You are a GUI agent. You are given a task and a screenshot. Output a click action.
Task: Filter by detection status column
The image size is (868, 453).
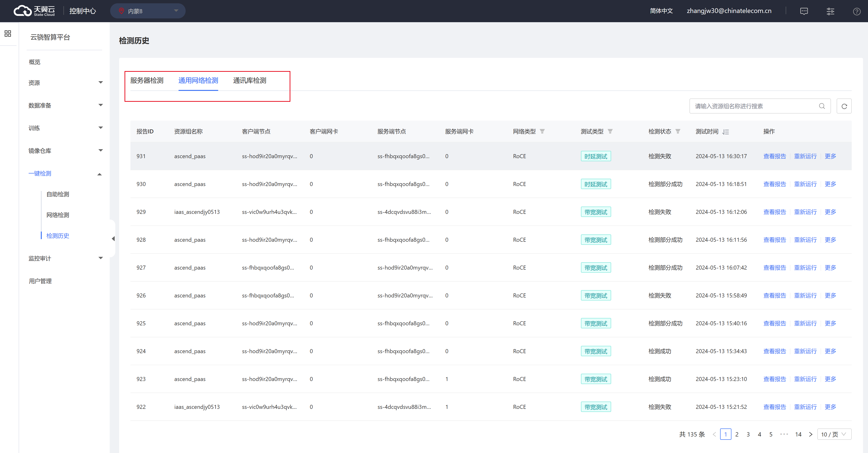coord(678,131)
